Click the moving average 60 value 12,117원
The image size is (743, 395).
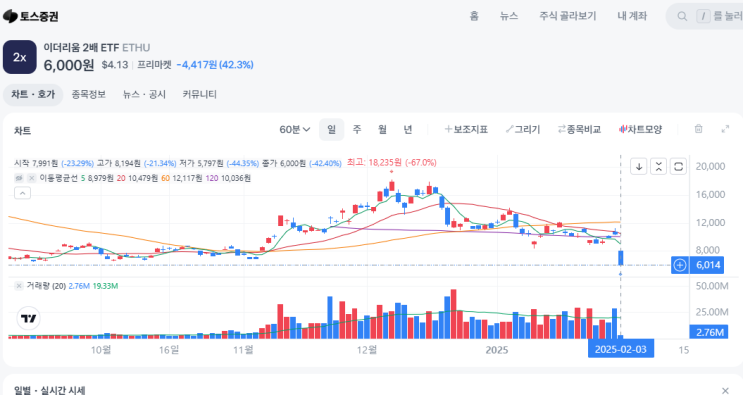click(x=187, y=178)
